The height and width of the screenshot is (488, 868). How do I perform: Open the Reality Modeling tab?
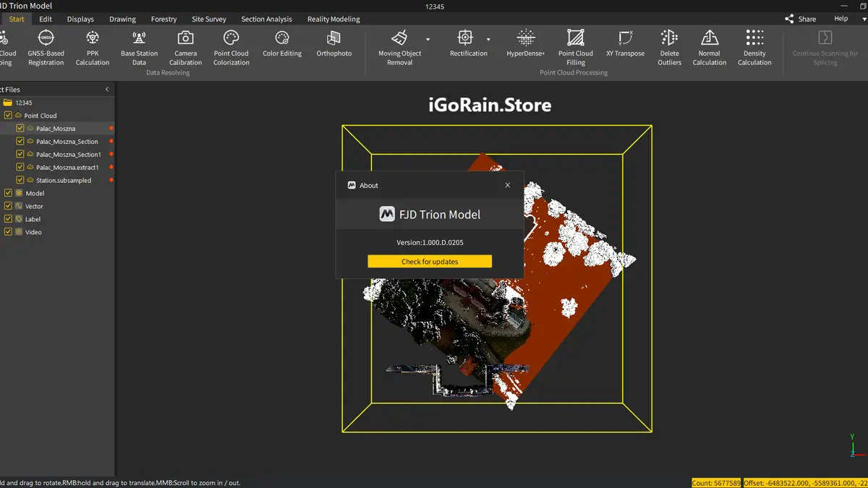(x=333, y=20)
